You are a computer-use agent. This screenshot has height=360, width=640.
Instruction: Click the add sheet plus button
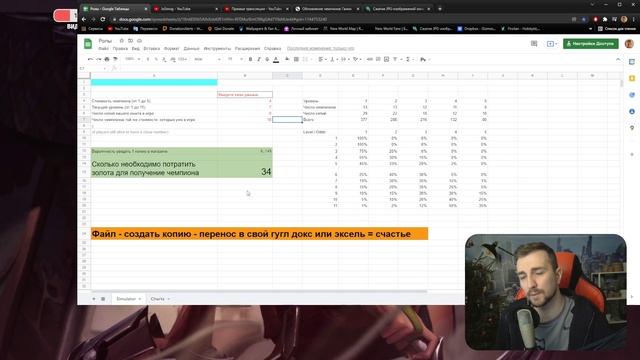[93, 299]
